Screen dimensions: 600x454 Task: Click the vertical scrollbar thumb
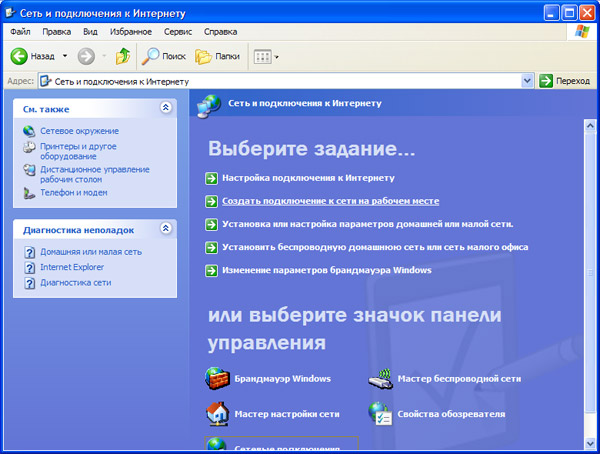(x=590, y=272)
